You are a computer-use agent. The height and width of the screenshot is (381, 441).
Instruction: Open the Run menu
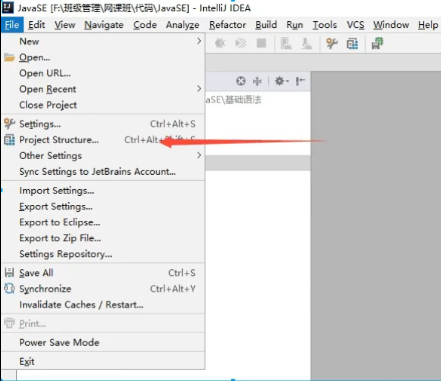pos(295,25)
